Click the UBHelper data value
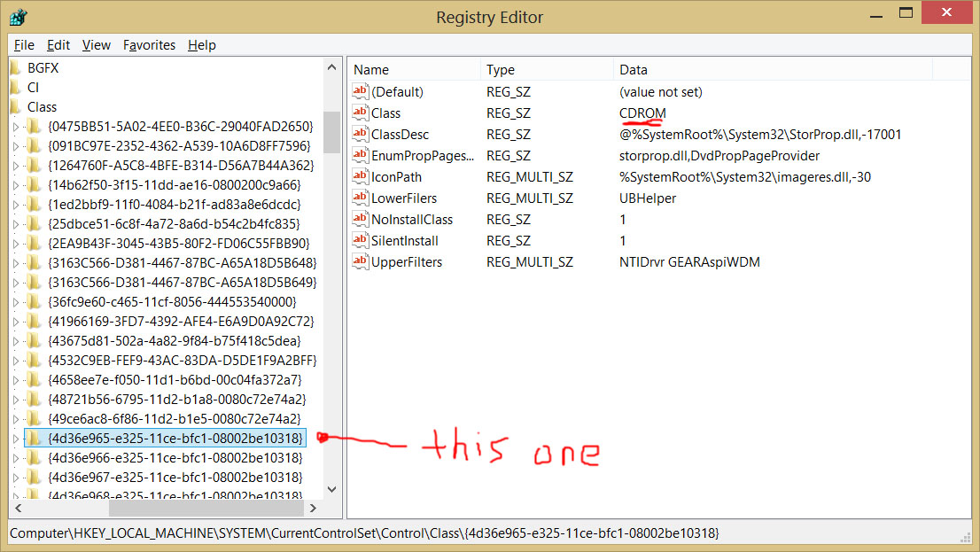 [648, 198]
